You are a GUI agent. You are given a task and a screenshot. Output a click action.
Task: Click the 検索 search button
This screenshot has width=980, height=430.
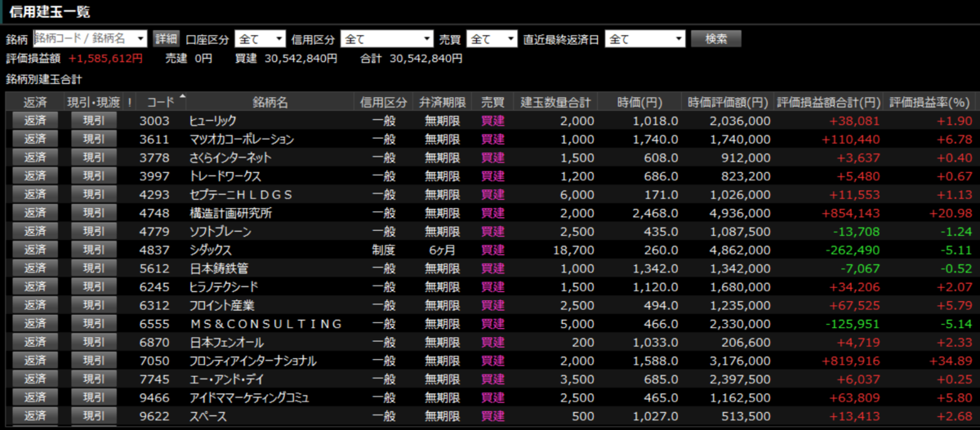716,38
